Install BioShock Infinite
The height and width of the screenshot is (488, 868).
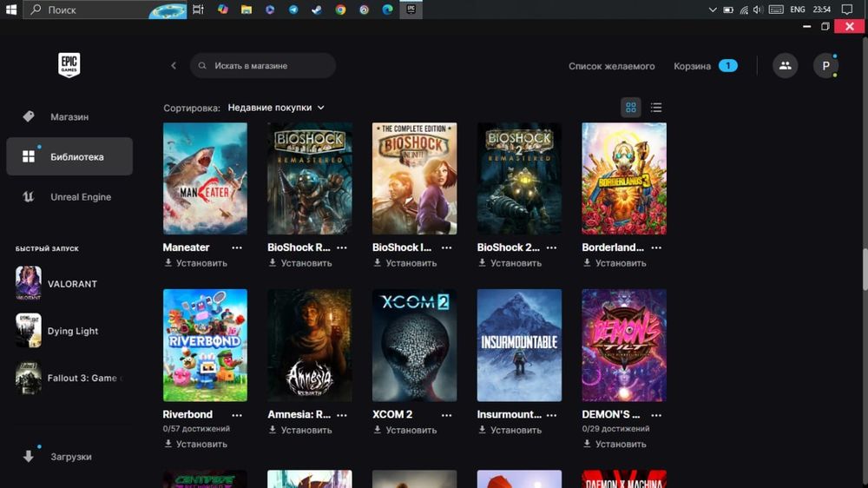tap(405, 263)
